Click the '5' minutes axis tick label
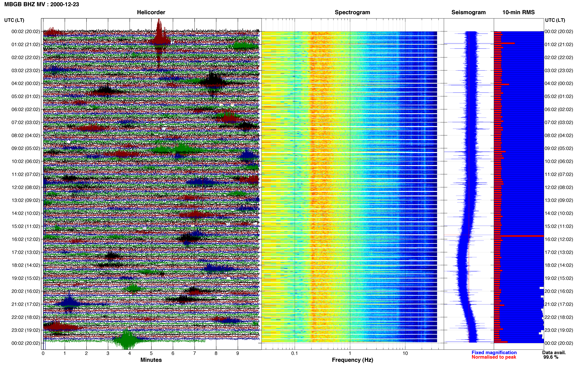 pyautogui.click(x=151, y=353)
